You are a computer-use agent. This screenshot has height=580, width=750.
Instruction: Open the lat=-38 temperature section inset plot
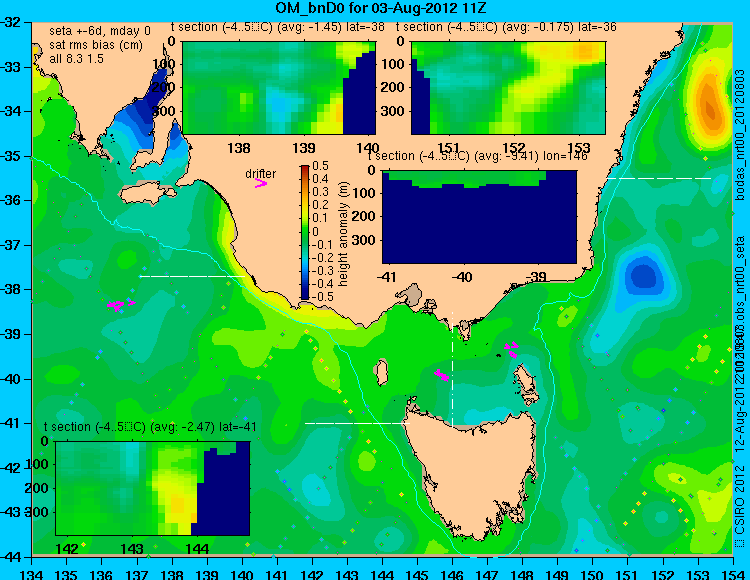point(279,88)
